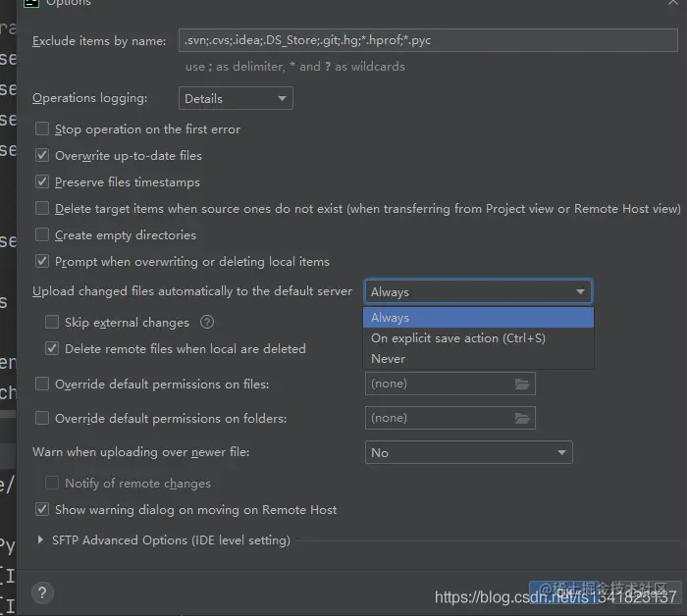Select Never in upload dropdown list

(x=479, y=359)
